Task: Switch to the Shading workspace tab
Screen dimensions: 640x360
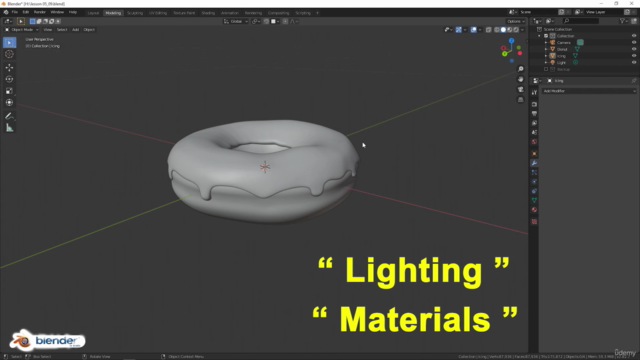Action: click(208, 13)
